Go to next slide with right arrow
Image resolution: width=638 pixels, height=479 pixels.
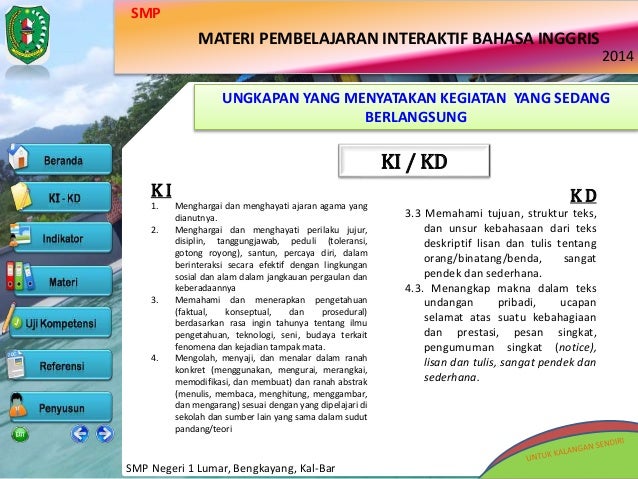[105, 434]
